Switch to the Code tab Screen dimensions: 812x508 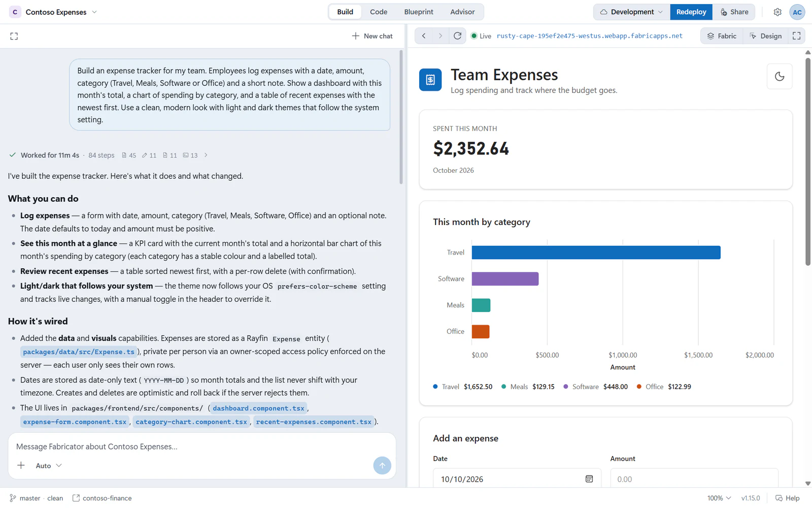(379, 12)
